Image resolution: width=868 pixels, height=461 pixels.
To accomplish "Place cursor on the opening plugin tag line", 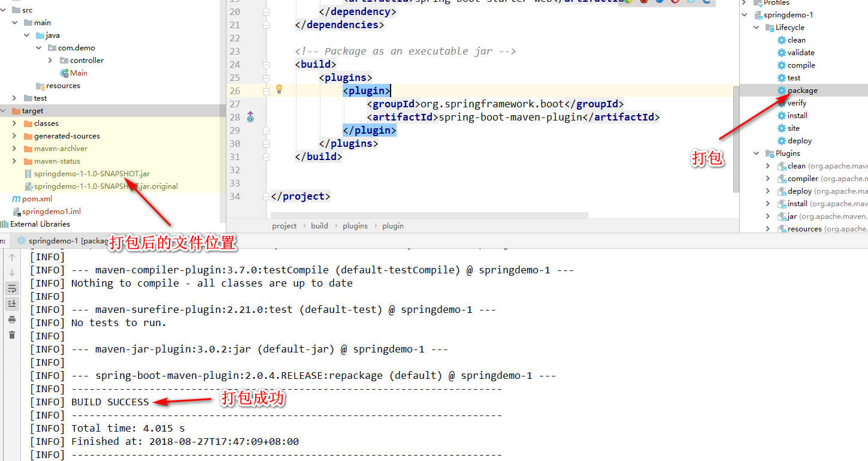I will (367, 91).
